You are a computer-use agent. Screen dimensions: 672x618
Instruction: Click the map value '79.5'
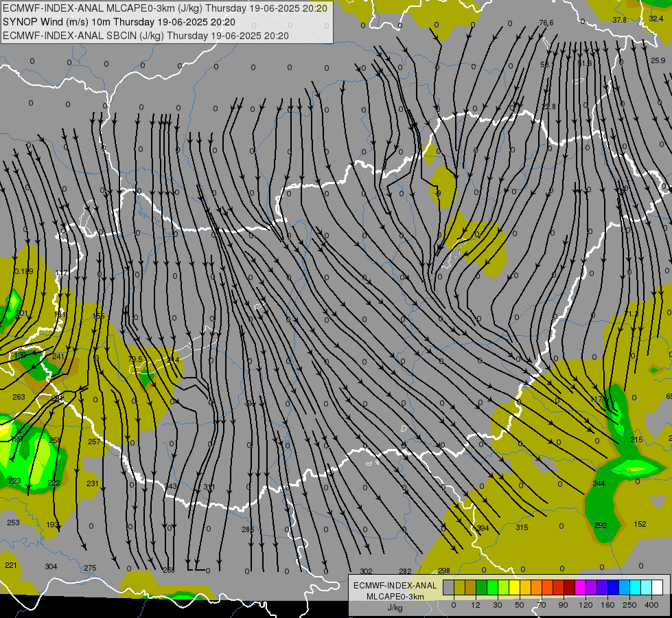[135, 359]
